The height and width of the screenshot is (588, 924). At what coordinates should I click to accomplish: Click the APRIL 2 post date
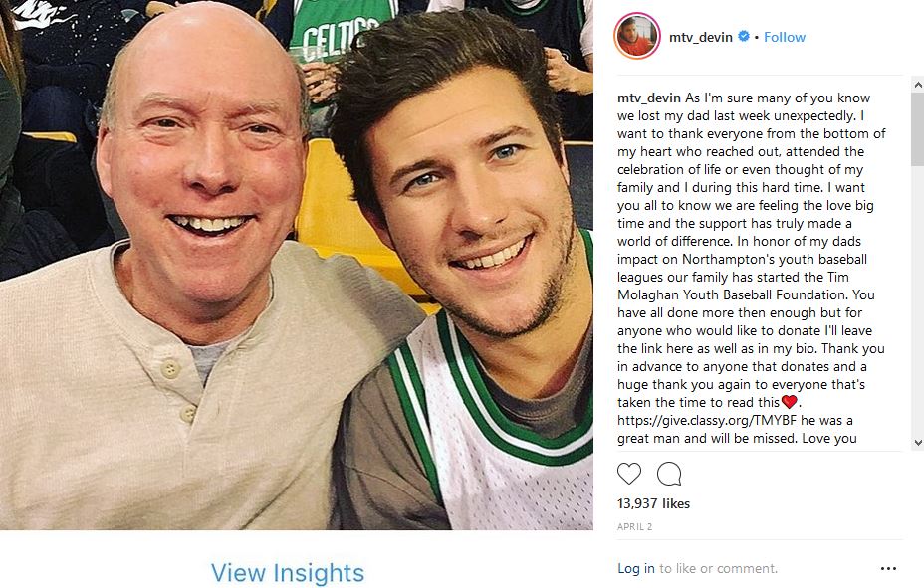coord(634,526)
